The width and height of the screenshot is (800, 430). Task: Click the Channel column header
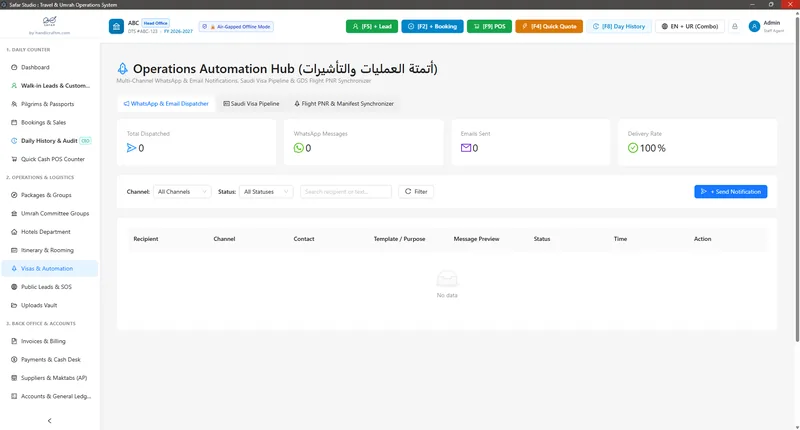[x=224, y=239]
